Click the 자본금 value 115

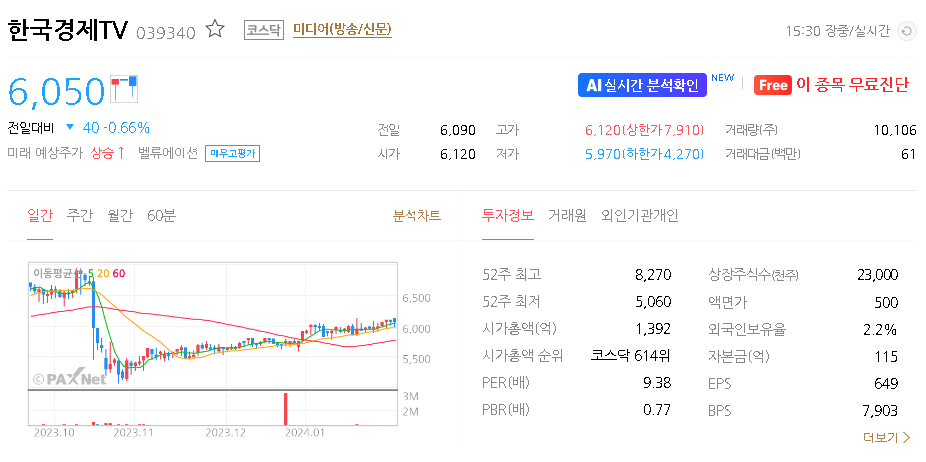click(888, 357)
